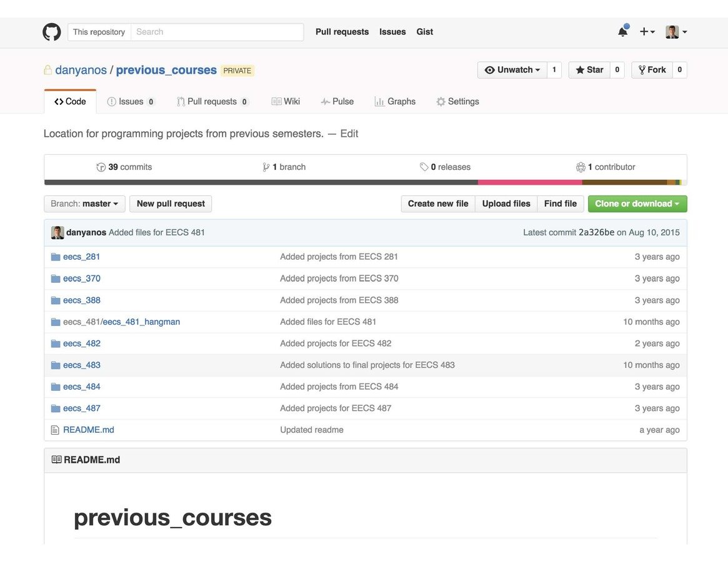Open commit message 'Added solutions to final projects'
This screenshot has height=562, width=728.
(367, 365)
